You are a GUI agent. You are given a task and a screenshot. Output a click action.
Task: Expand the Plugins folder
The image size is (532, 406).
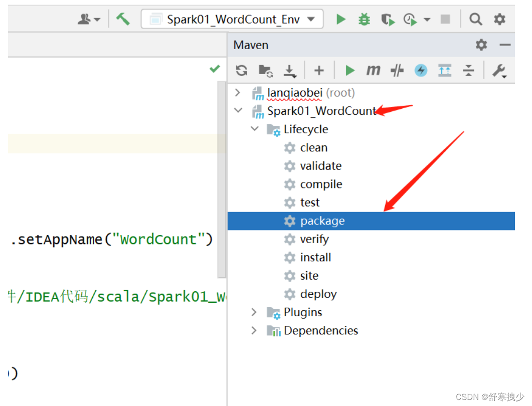click(x=254, y=312)
